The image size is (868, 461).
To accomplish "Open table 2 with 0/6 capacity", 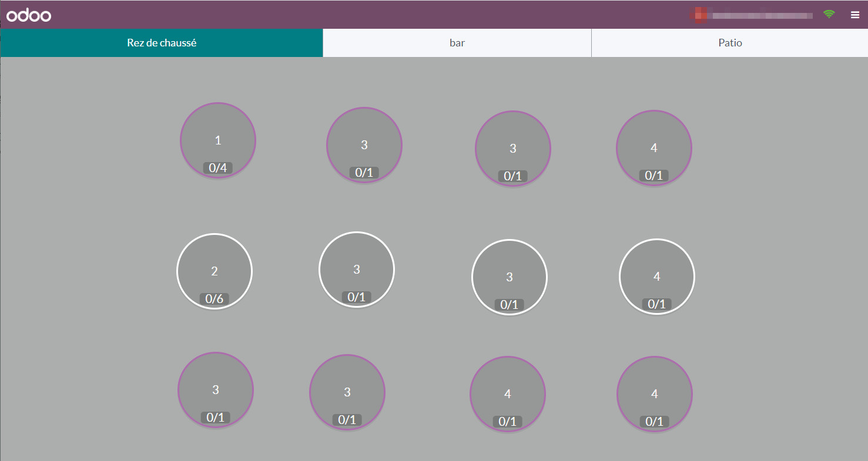I will [215, 271].
